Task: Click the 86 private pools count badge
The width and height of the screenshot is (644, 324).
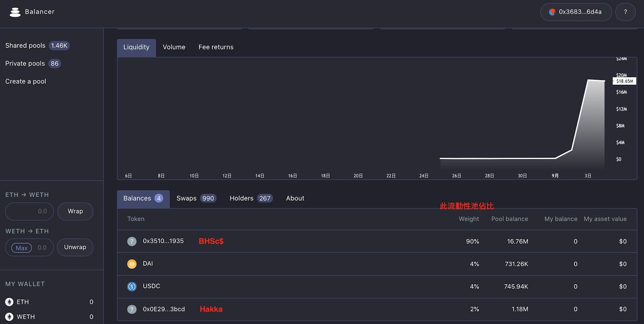Action: coord(54,64)
